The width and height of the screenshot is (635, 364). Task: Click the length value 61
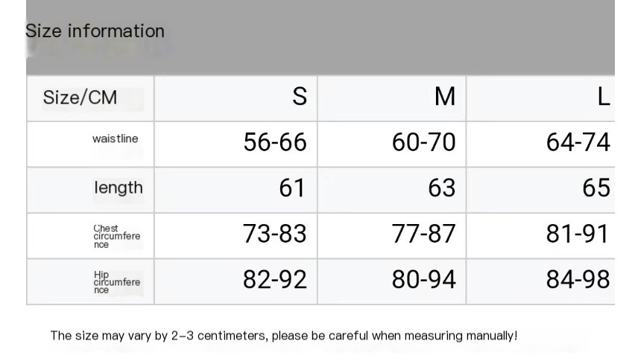tap(291, 188)
